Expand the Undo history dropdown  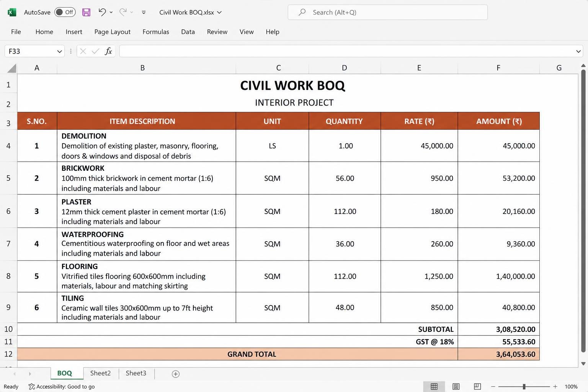pos(111,12)
